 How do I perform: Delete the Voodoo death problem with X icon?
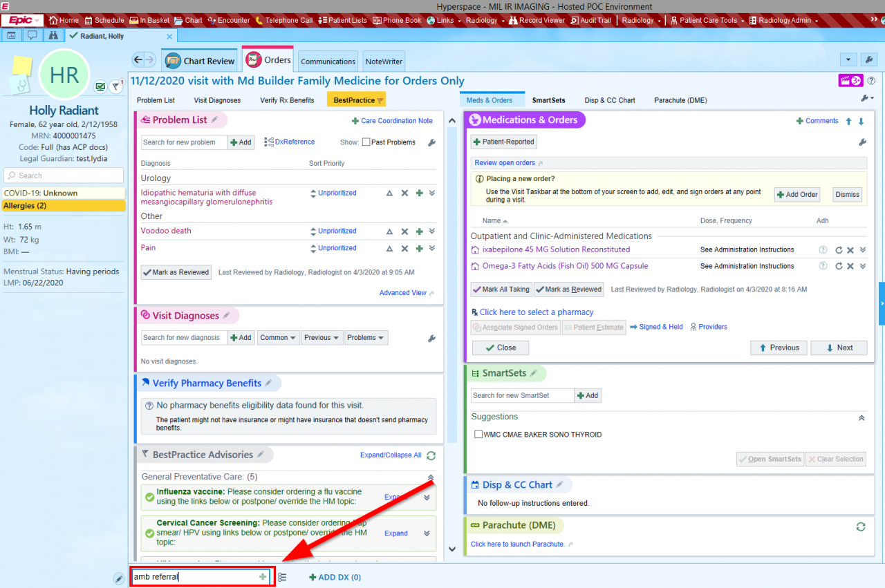404,231
